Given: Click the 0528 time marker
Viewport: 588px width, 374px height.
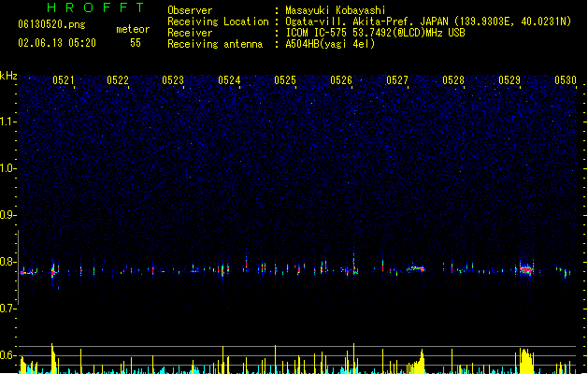Looking at the screenshot, I should click(453, 80).
